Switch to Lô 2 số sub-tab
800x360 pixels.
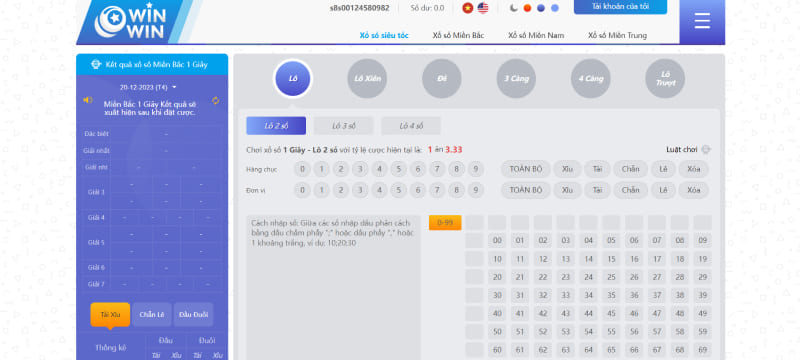(x=276, y=125)
